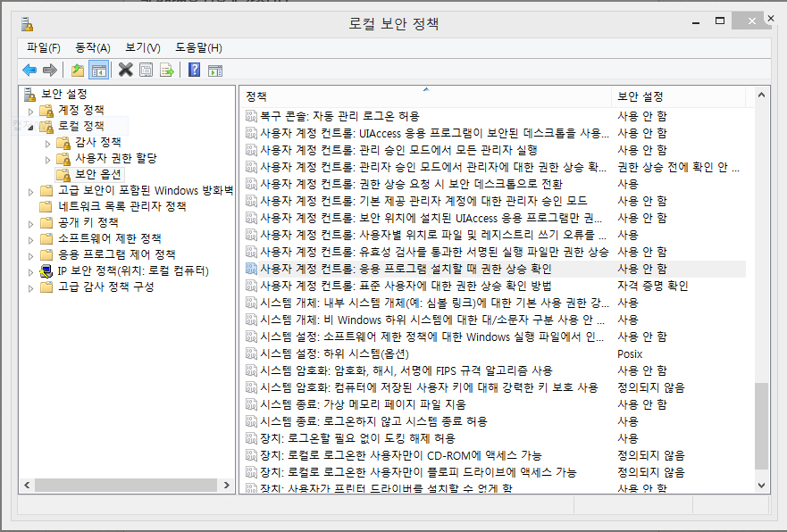This screenshot has width=787, height=532.
Task: Open the 동작(A) menu
Action: tap(92, 47)
